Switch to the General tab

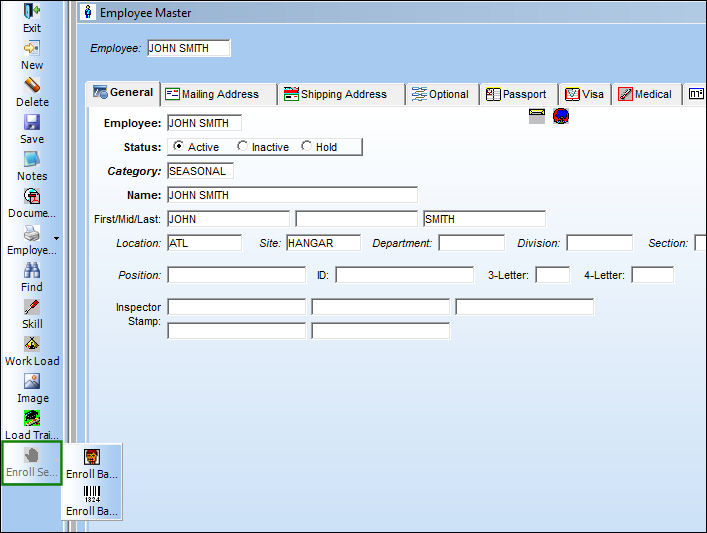point(123,93)
